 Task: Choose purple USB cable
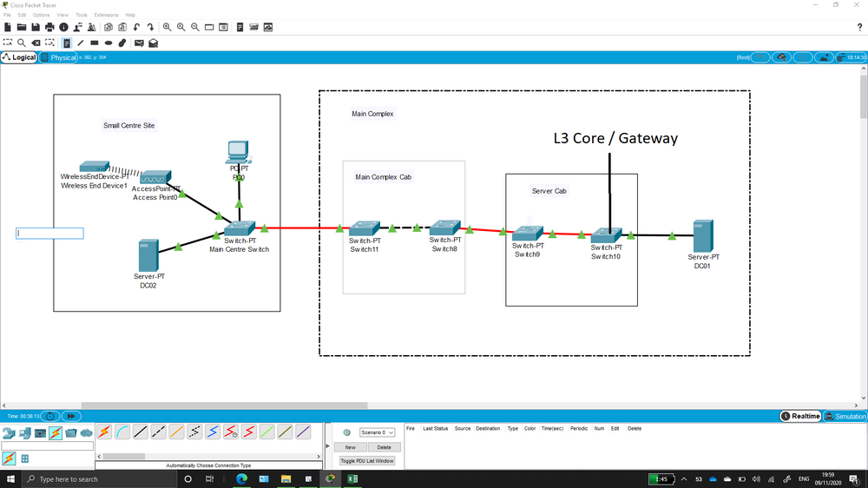303,432
